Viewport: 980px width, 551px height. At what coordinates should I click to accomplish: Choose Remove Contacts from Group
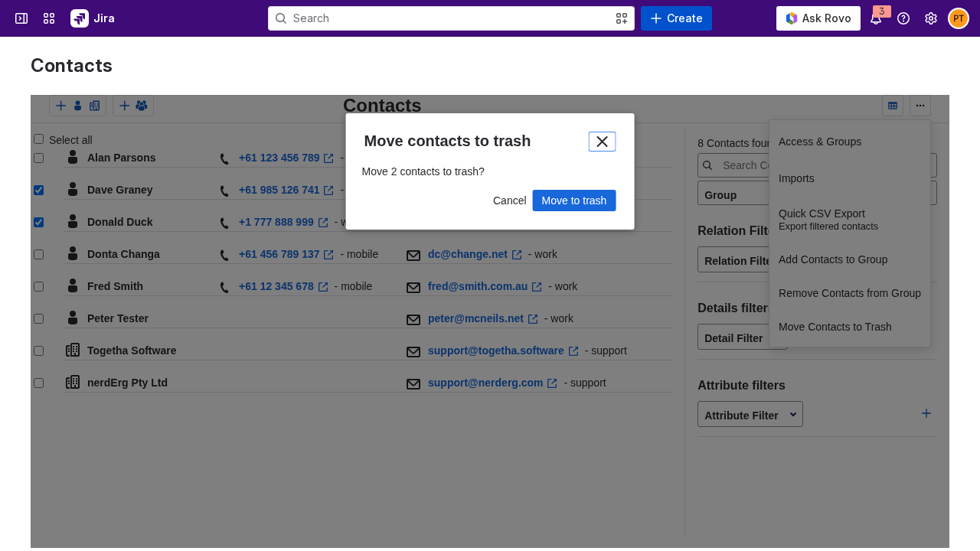[x=850, y=293]
